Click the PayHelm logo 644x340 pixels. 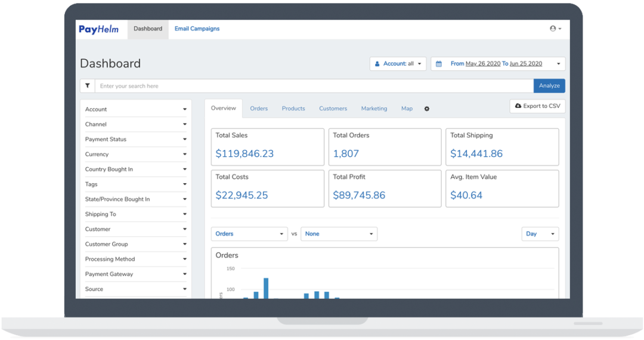pyautogui.click(x=98, y=29)
